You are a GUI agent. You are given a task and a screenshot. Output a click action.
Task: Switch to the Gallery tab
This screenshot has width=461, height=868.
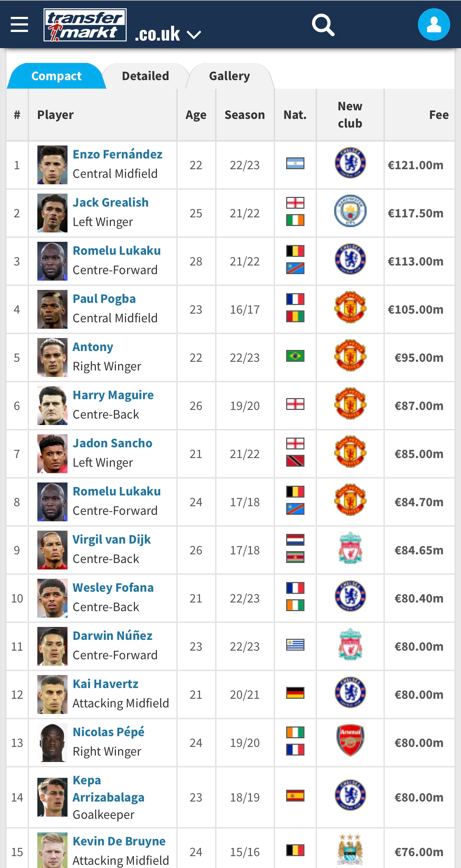[229, 76]
